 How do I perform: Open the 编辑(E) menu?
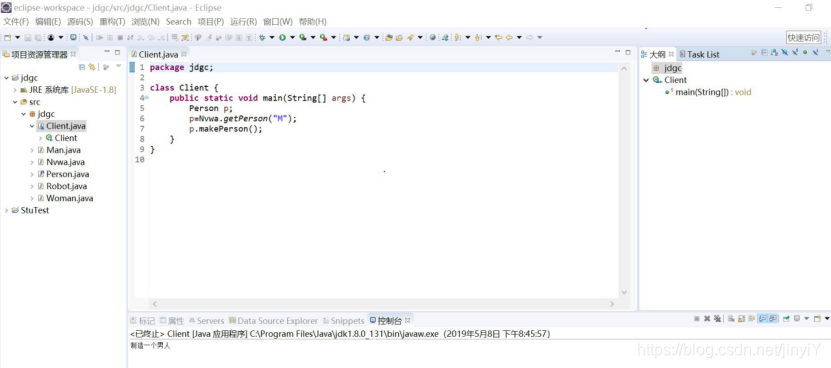point(48,22)
